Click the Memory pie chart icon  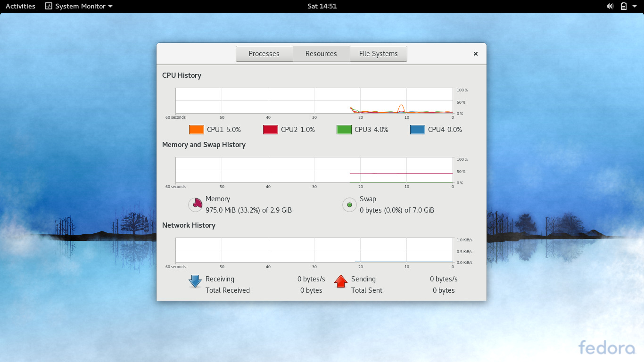[x=195, y=205]
